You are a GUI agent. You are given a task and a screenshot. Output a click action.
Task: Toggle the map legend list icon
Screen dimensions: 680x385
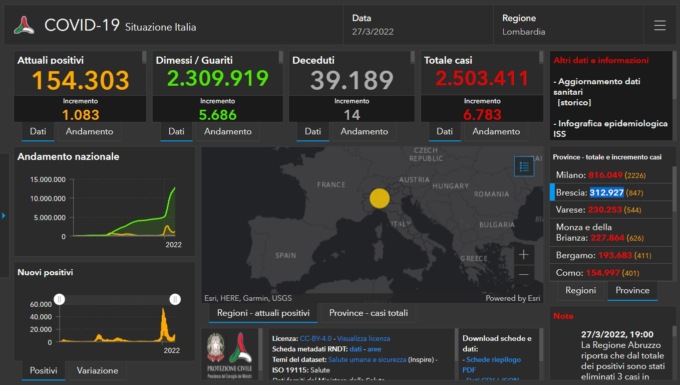click(524, 166)
